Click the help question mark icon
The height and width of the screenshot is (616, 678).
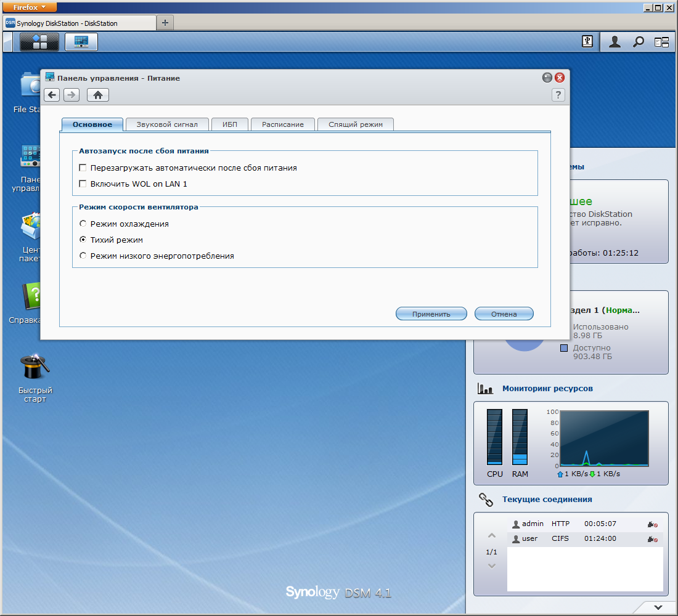click(x=558, y=94)
